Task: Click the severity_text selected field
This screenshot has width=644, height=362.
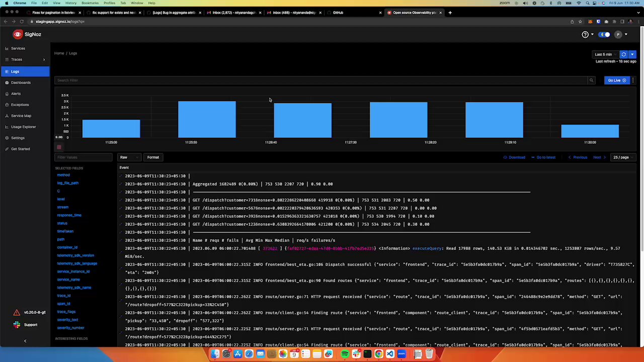Action: click(x=67, y=320)
